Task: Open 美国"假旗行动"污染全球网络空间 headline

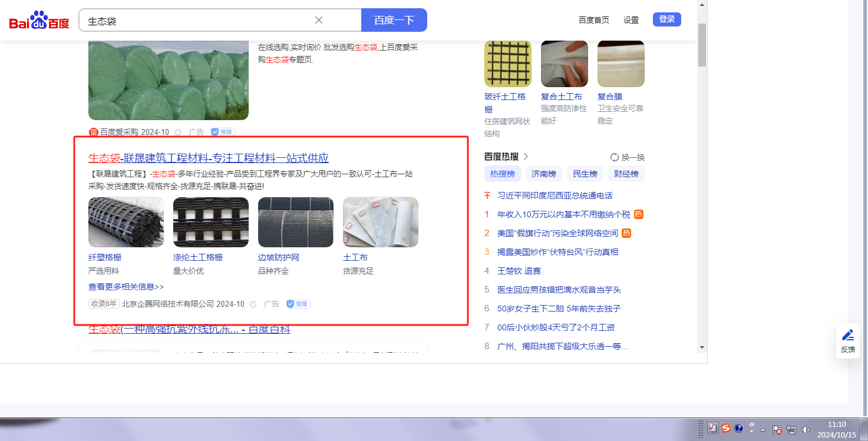Action: (558, 233)
